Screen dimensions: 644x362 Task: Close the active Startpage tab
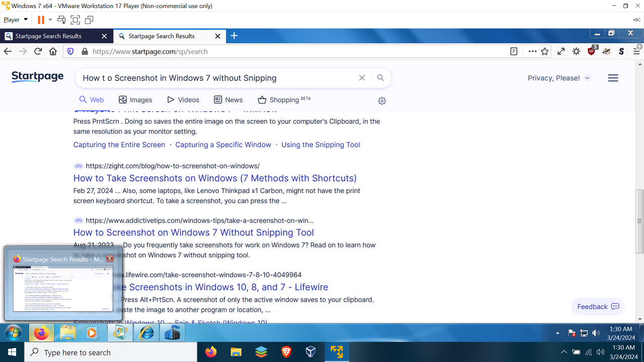218,36
